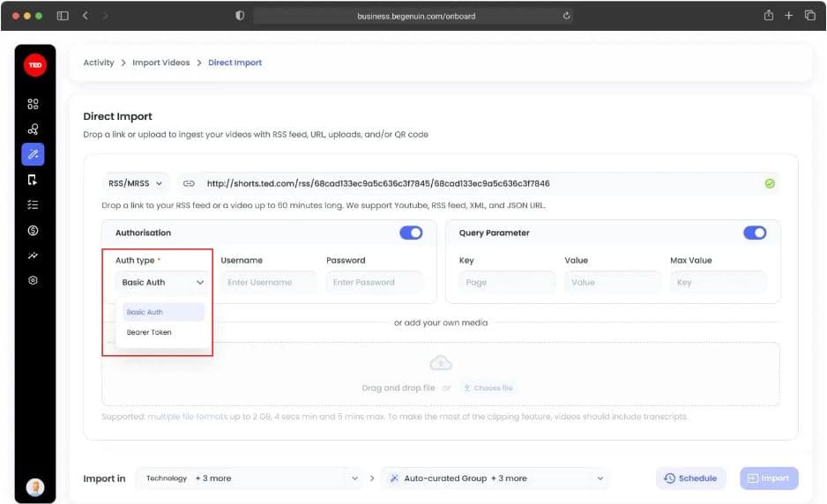Click the Max Value input field
Screen dimensions: 827x504
coord(718,283)
